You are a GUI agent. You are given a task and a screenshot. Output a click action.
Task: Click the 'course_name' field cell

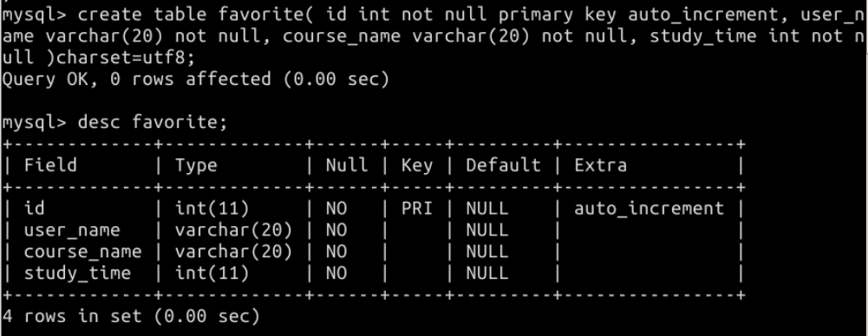pos(82,251)
